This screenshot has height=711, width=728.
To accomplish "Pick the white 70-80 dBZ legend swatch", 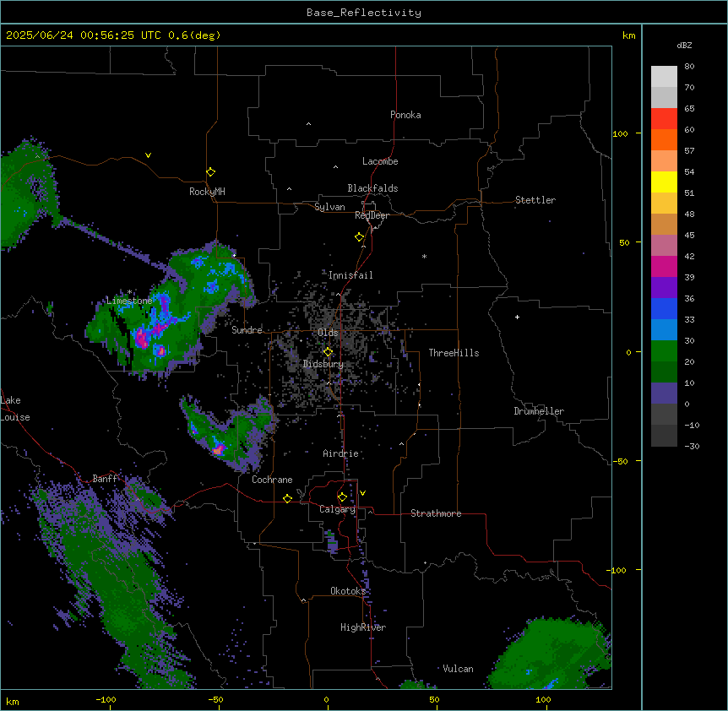I will pos(664,76).
